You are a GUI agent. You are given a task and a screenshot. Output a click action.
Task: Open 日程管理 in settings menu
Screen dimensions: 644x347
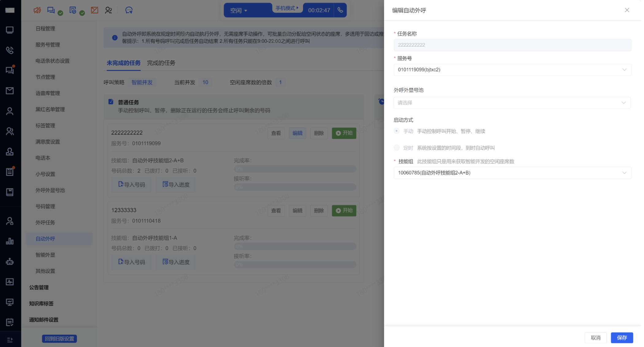coord(45,29)
